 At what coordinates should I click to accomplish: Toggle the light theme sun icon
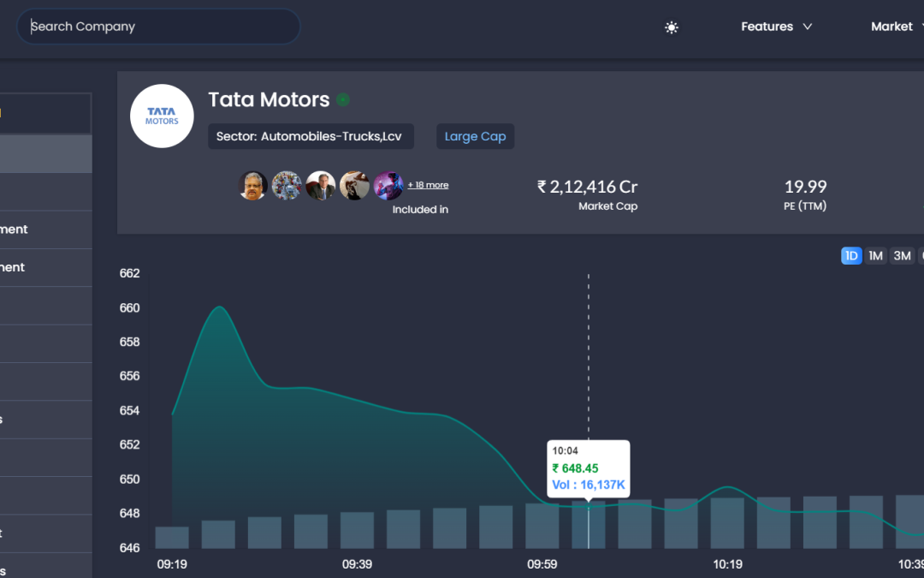672,27
